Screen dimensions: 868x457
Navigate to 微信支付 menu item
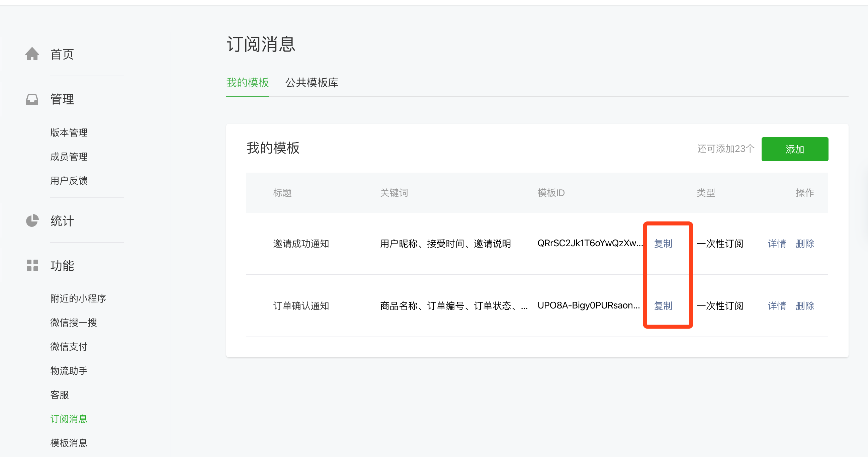pos(69,347)
